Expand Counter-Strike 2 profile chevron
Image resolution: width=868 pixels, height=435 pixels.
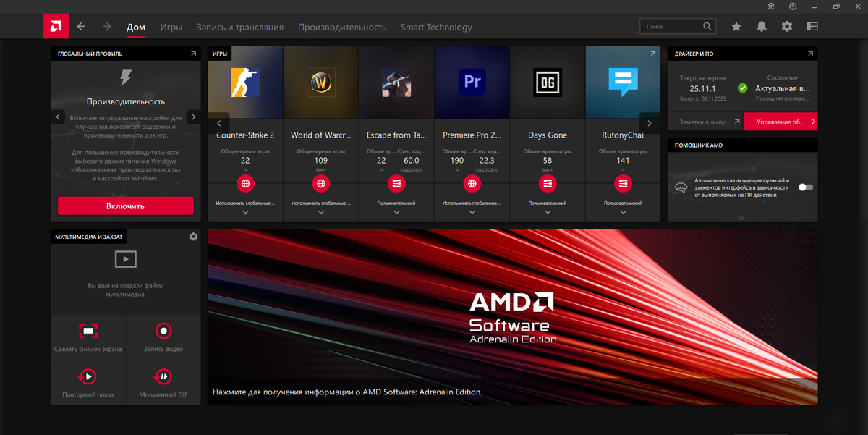(245, 212)
